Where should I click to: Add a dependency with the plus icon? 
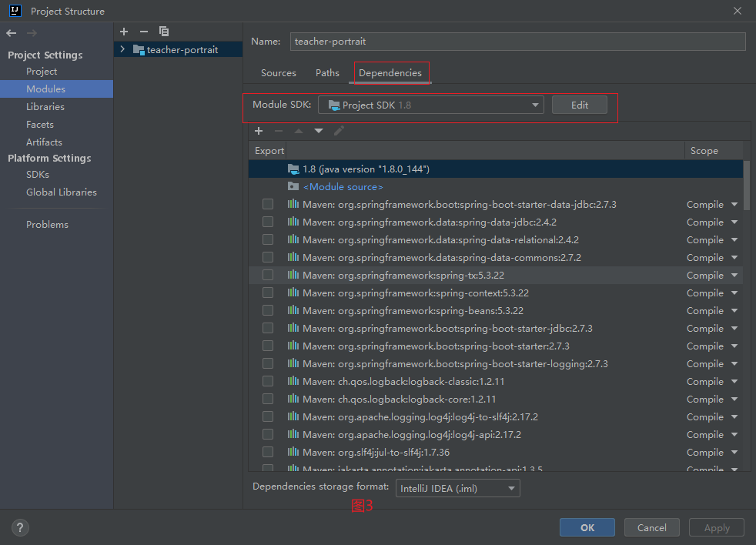(x=259, y=131)
